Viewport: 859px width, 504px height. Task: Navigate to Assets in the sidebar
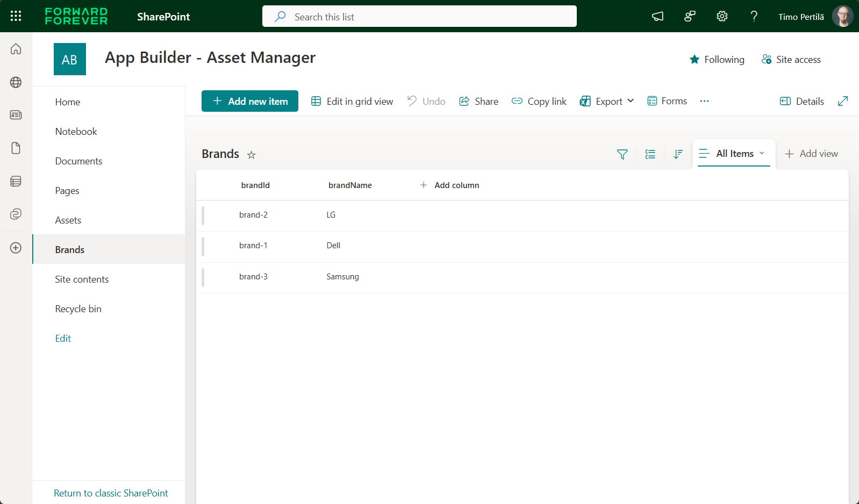point(68,220)
